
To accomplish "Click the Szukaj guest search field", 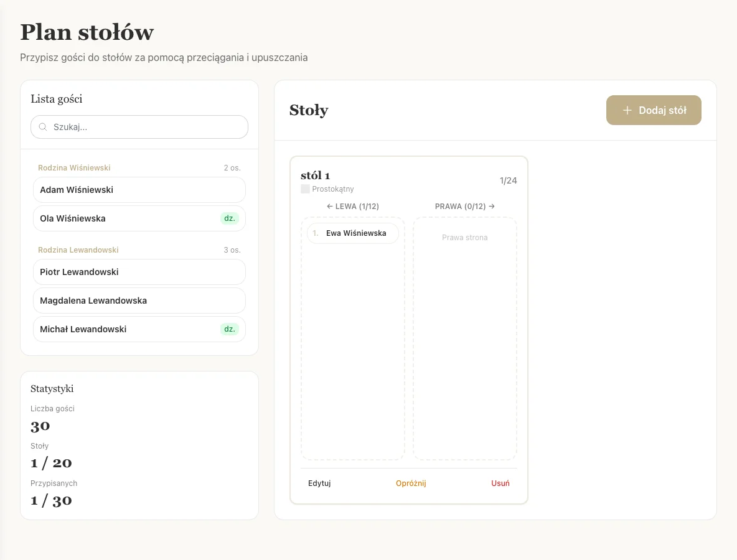I will 146,127.
